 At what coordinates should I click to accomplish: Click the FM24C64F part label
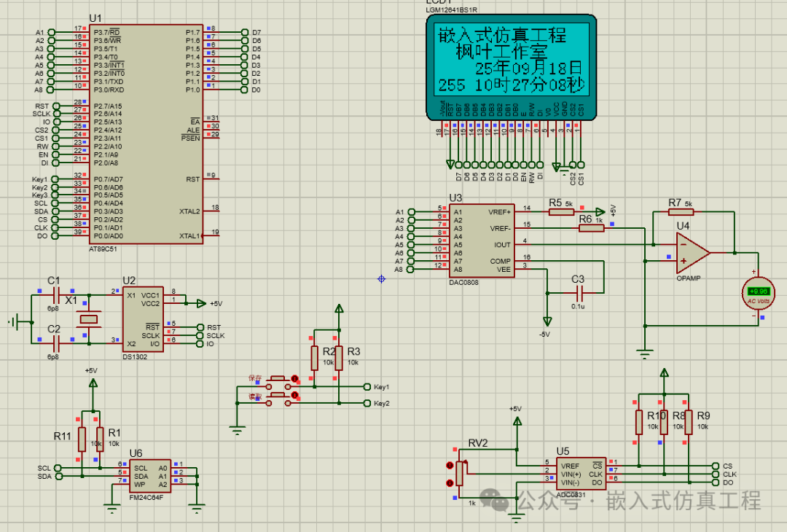[x=146, y=497]
